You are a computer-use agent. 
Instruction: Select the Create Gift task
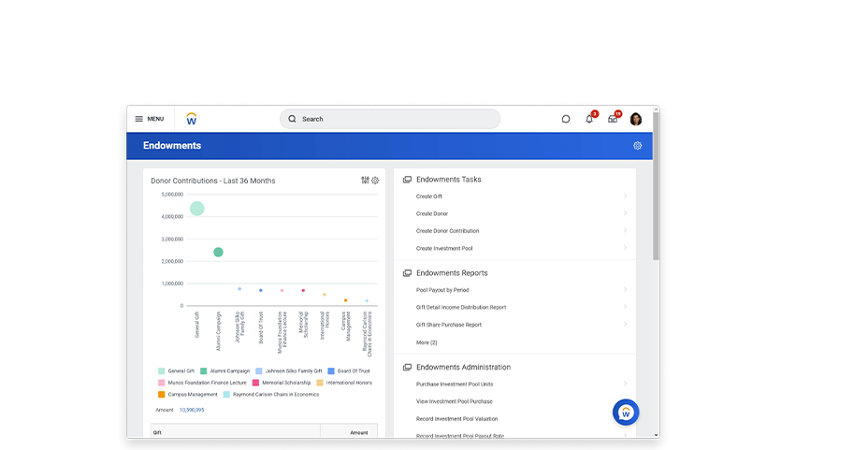(x=429, y=196)
